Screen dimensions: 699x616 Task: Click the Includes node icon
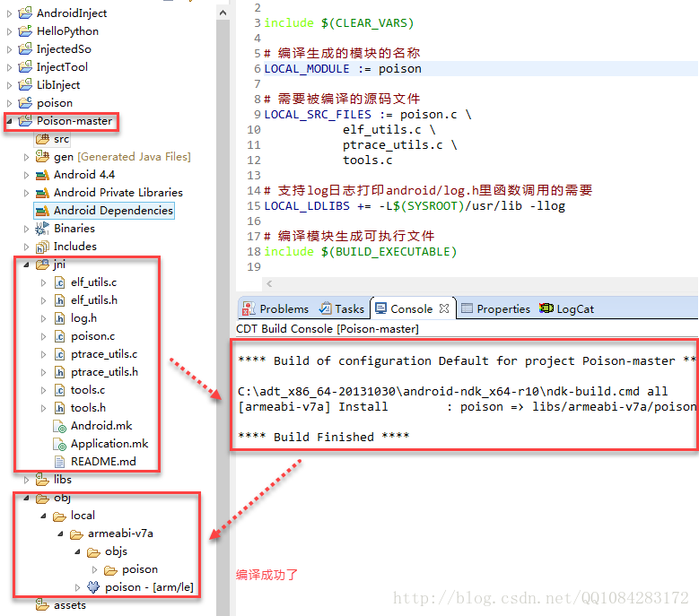(42, 247)
